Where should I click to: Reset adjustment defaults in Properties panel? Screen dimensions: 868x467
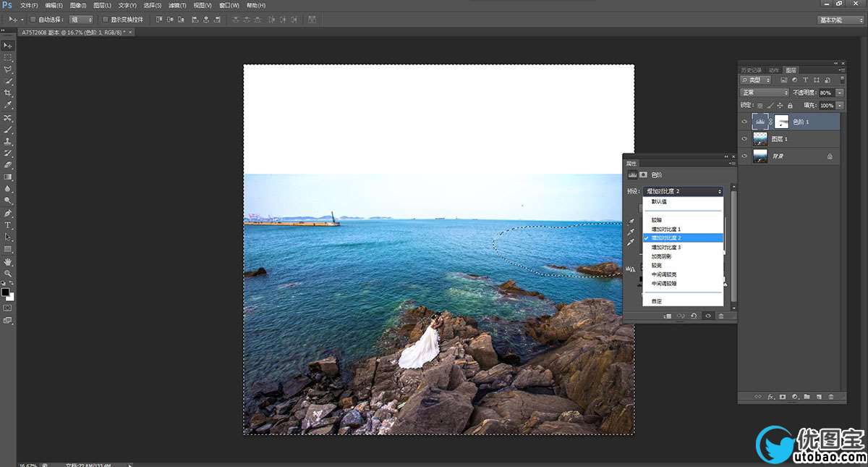(x=694, y=316)
